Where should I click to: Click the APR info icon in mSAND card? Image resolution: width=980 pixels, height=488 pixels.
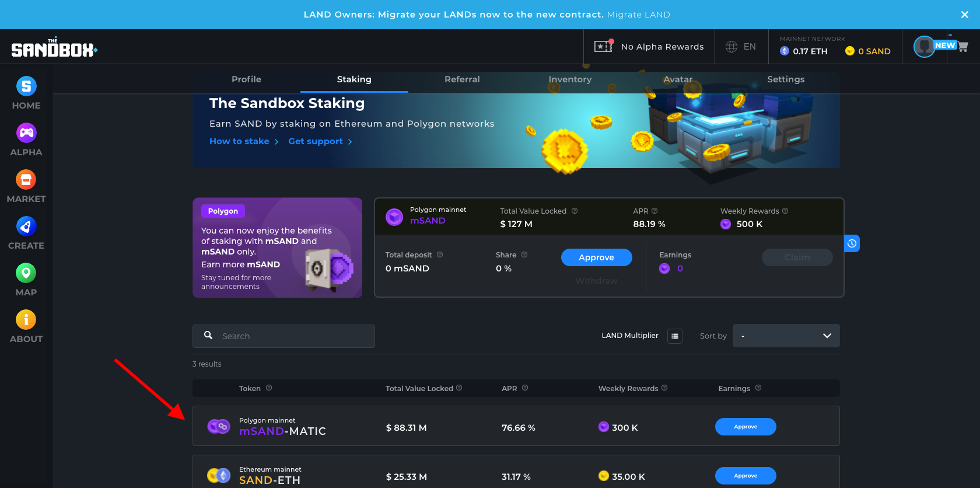654,211
